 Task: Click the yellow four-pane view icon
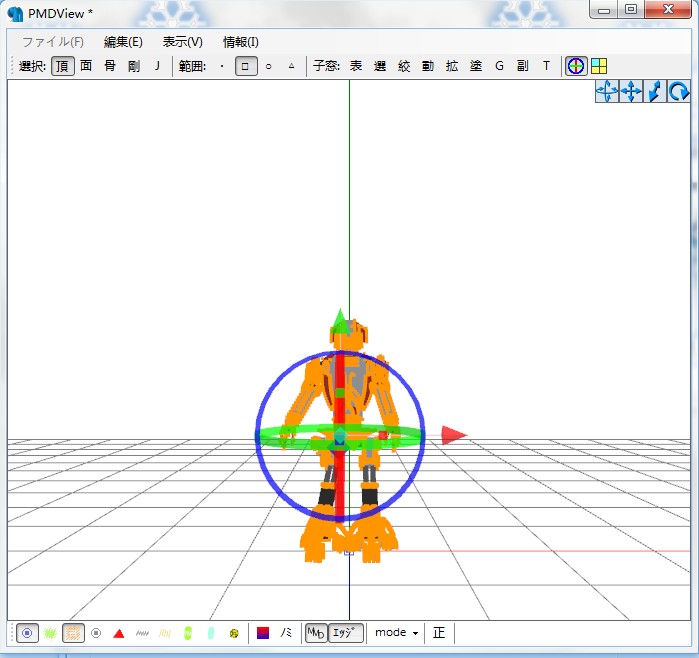(x=599, y=66)
